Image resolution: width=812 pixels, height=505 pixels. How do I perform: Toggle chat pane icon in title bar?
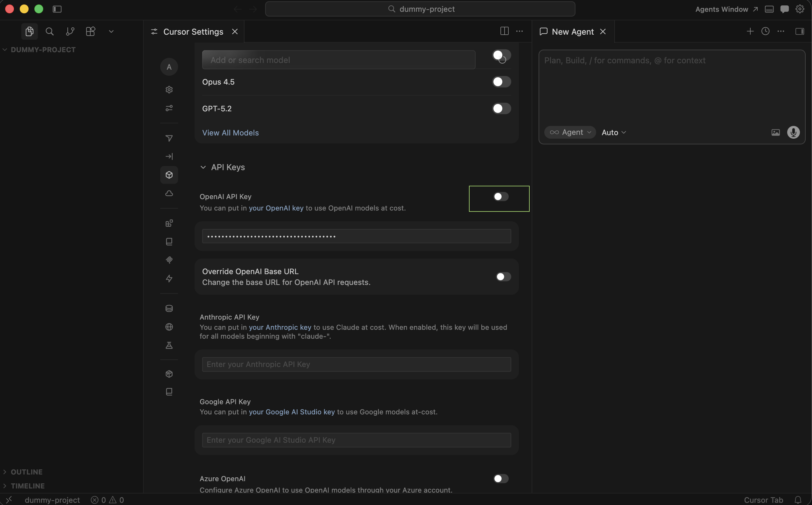(785, 9)
